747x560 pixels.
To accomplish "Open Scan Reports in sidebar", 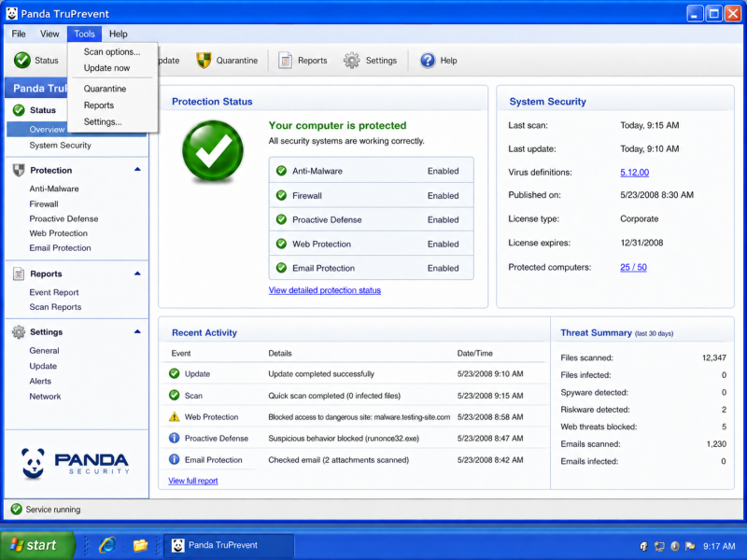I will click(x=55, y=307).
